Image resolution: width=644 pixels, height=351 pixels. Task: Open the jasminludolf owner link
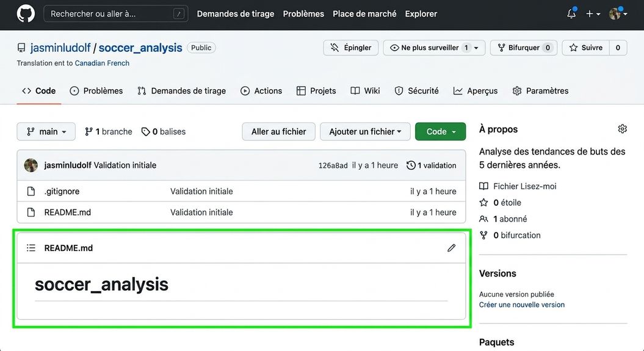[60, 48]
